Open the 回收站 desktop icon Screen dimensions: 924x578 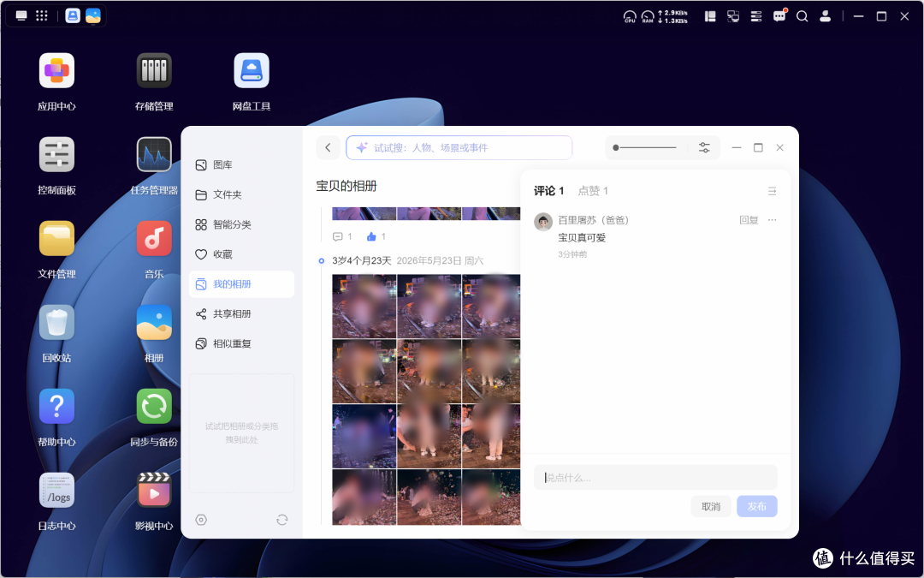tap(56, 323)
